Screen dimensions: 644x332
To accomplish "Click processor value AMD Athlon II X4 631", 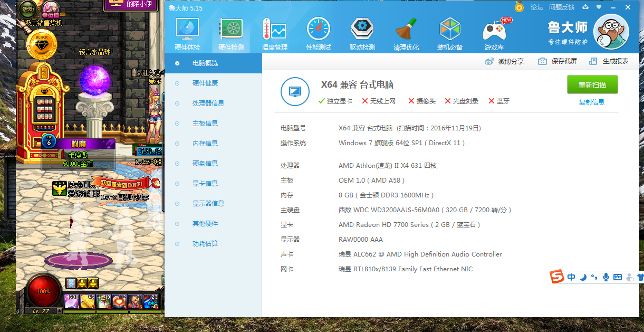I will 388,166.
